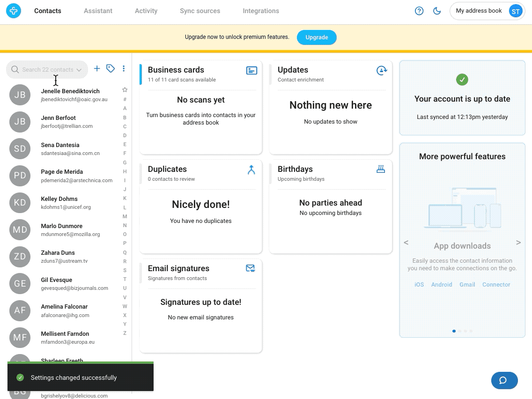Click the Updates contact enrichment icon
532x399 pixels.
pos(382,71)
